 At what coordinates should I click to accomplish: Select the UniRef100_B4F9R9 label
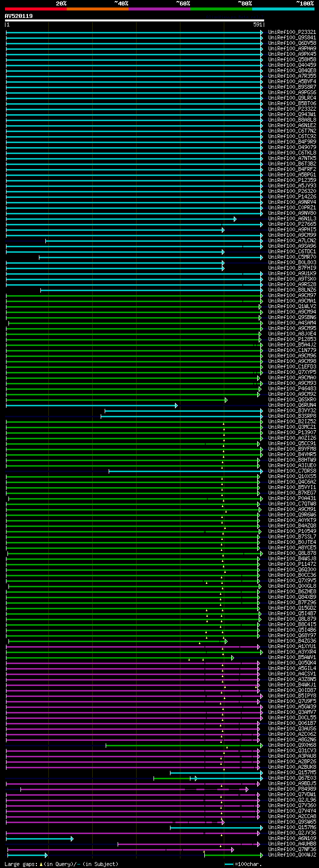(x=292, y=142)
